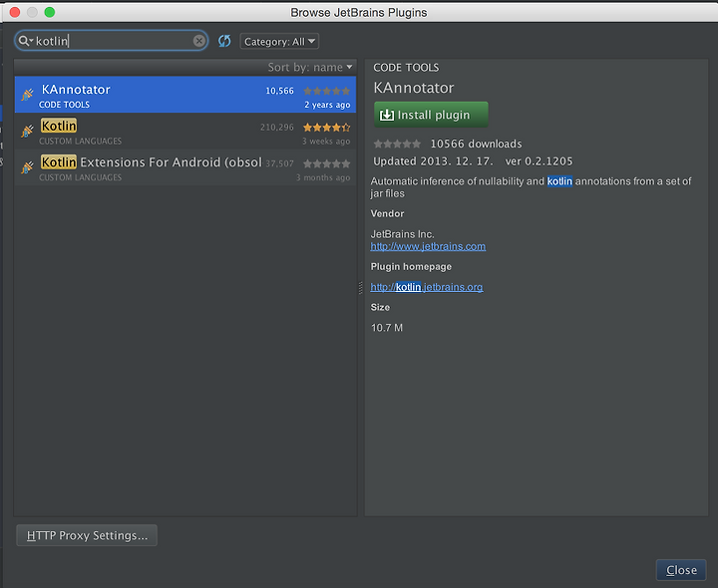Open the kotlin.jetbrains.org homepage link
718x588 pixels.
tap(427, 287)
